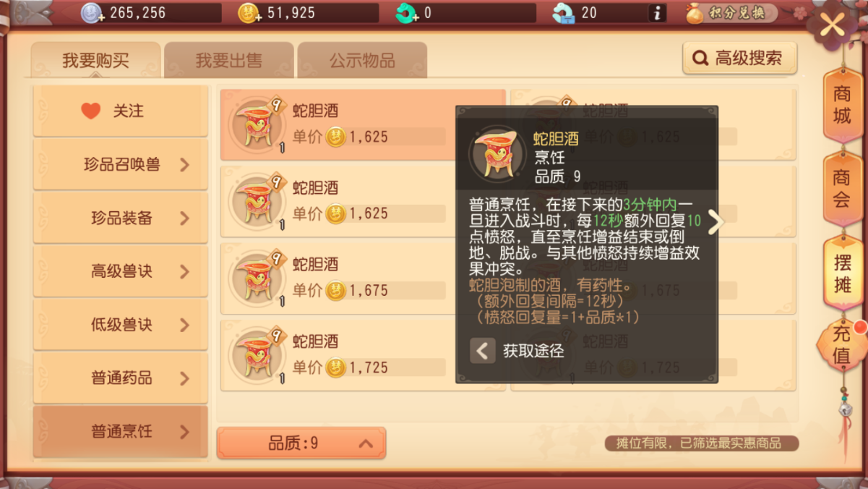Switch to the 我要出售 tab
Screen dimensions: 868x489
(x=229, y=60)
